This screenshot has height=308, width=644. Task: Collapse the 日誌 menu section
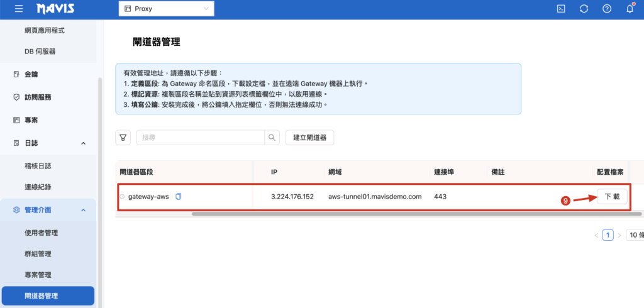click(x=84, y=143)
